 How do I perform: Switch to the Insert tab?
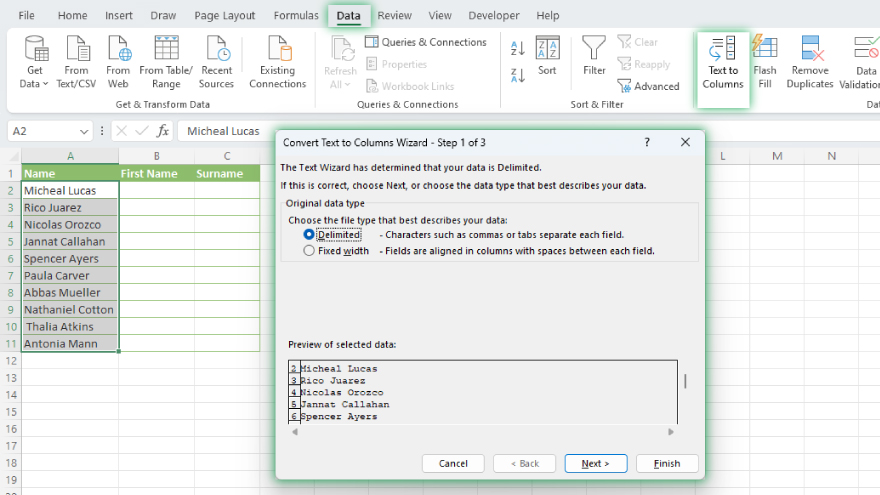coord(119,16)
